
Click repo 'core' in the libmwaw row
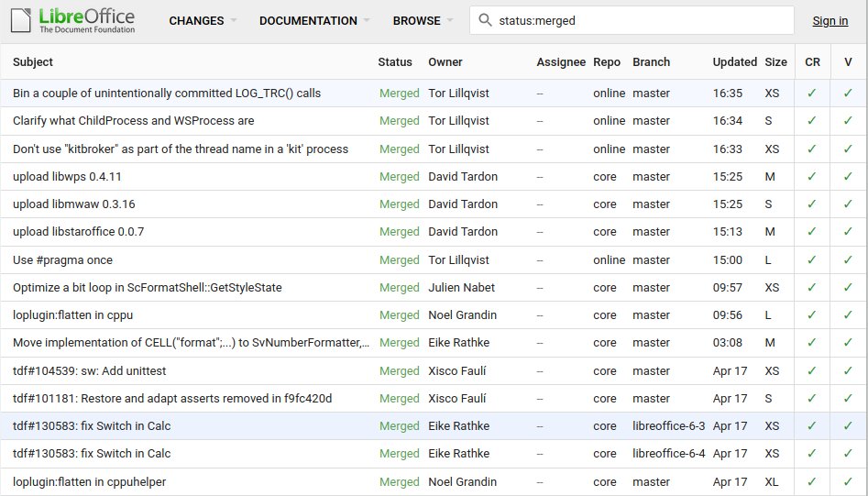[x=605, y=204]
